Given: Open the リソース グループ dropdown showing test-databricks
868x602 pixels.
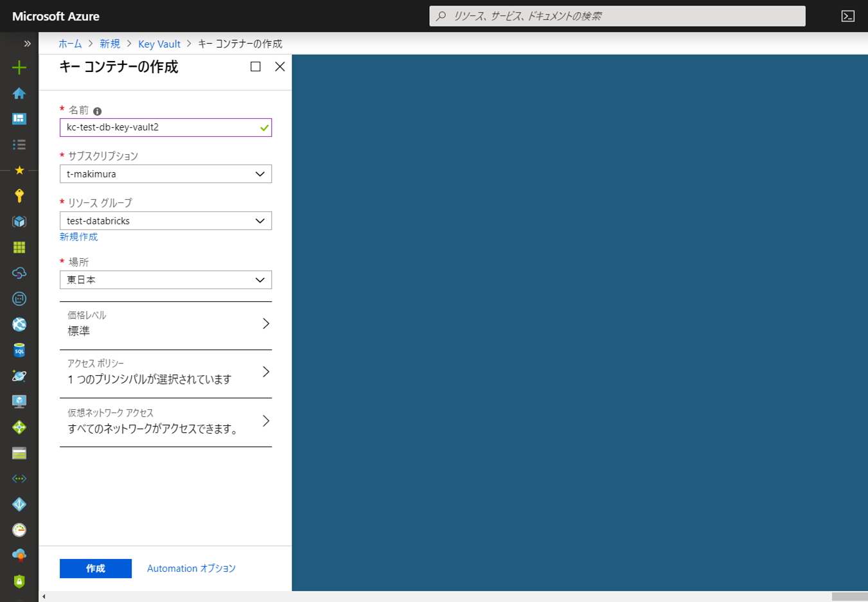Looking at the screenshot, I should pyautogui.click(x=166, y=221).
